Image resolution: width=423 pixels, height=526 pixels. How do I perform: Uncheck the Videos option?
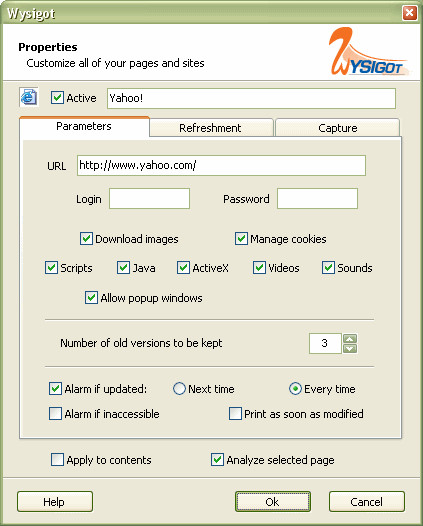pyautogui.click(x=259, y=268)
